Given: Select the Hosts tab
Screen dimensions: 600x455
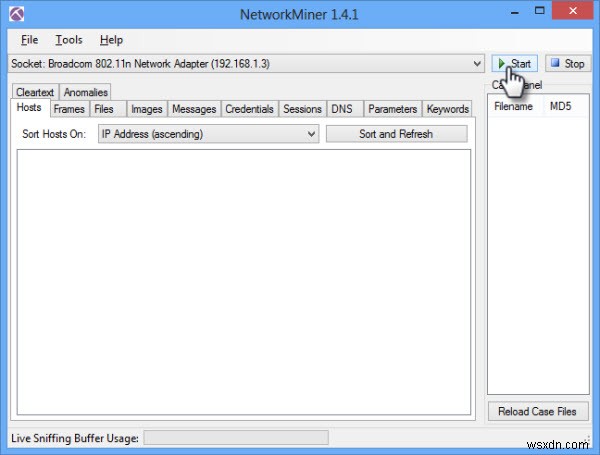Looking at the screenshot, I should 29,108.
